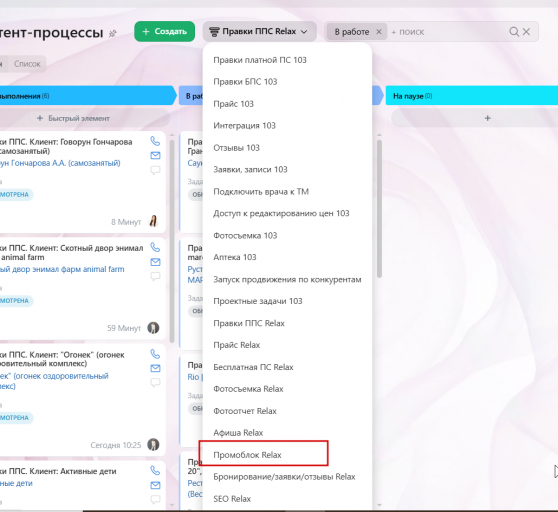
Task: Open the Правки ППС Relax funnel dropdown
Action: [259, 32]
